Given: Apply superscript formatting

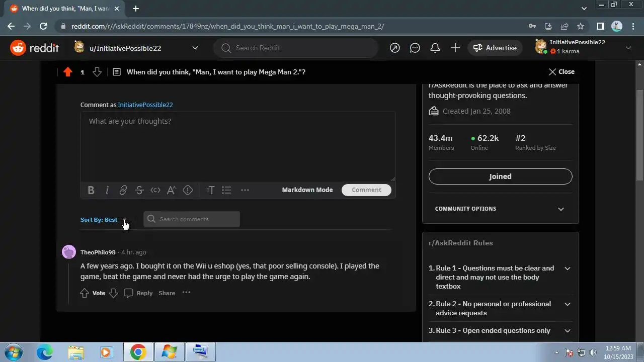Looking at the screenshot, I should tap(172, 190).
